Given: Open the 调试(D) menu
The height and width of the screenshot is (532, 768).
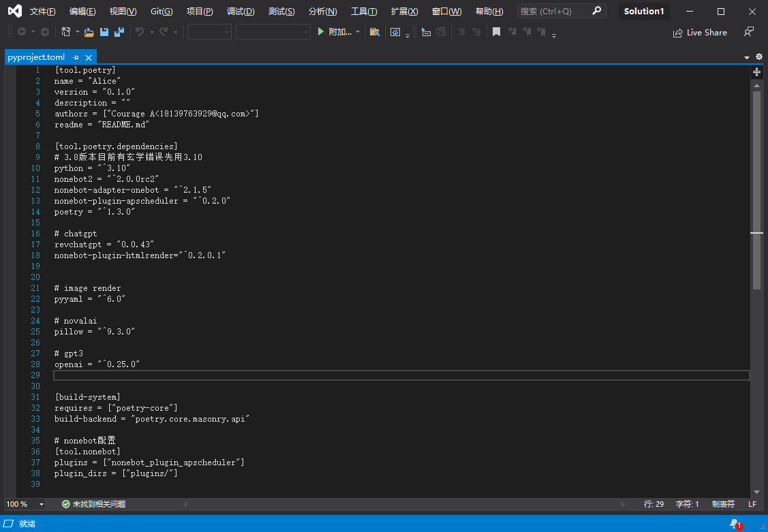Looking at the screenshot, I should pos(241,12).
